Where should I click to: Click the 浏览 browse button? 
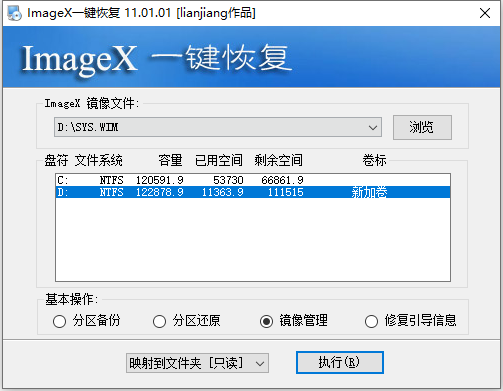click(422, 127)
